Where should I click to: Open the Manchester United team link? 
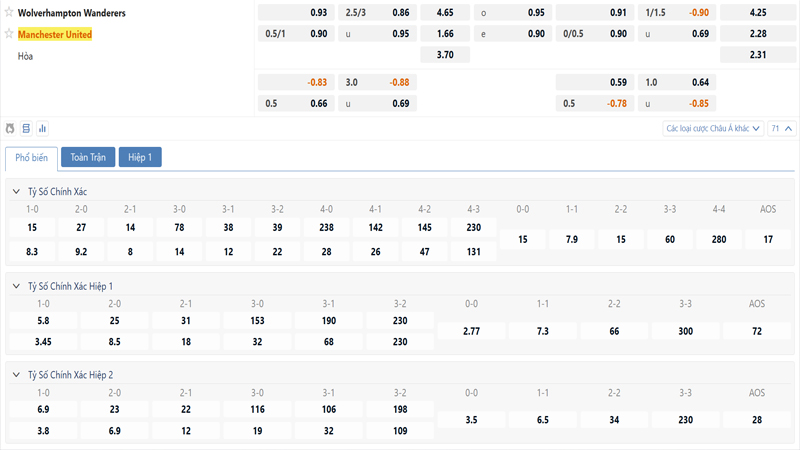click(x=55, y=34)
